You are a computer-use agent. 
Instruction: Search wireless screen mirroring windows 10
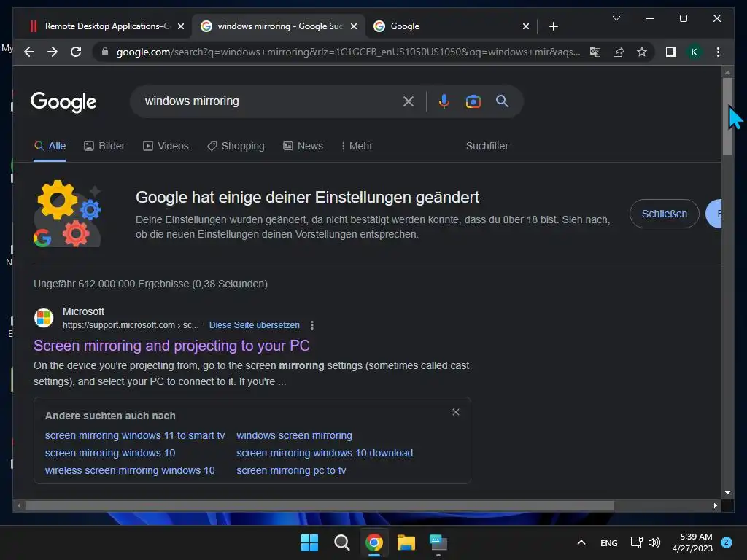(x=130, y=470)
